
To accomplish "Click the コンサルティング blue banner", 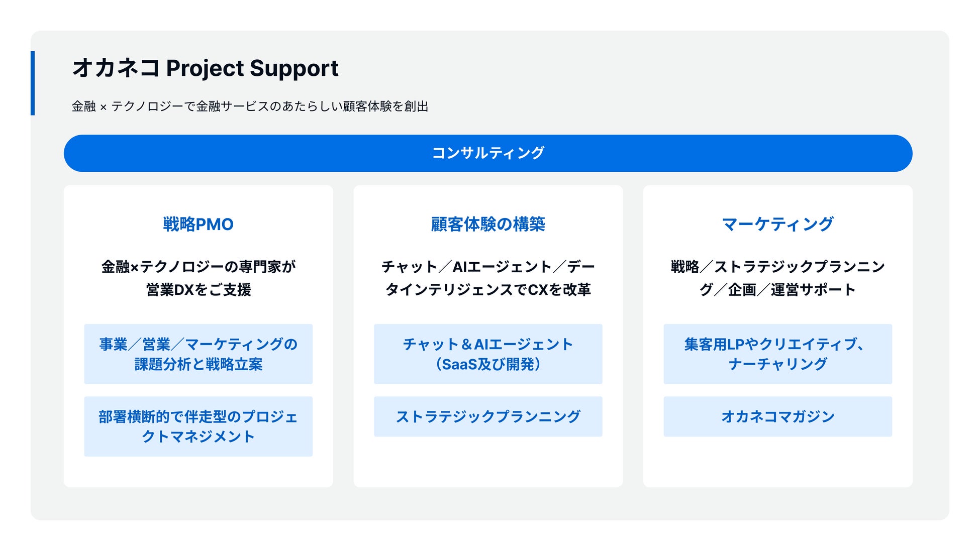I will pos(487,153).
